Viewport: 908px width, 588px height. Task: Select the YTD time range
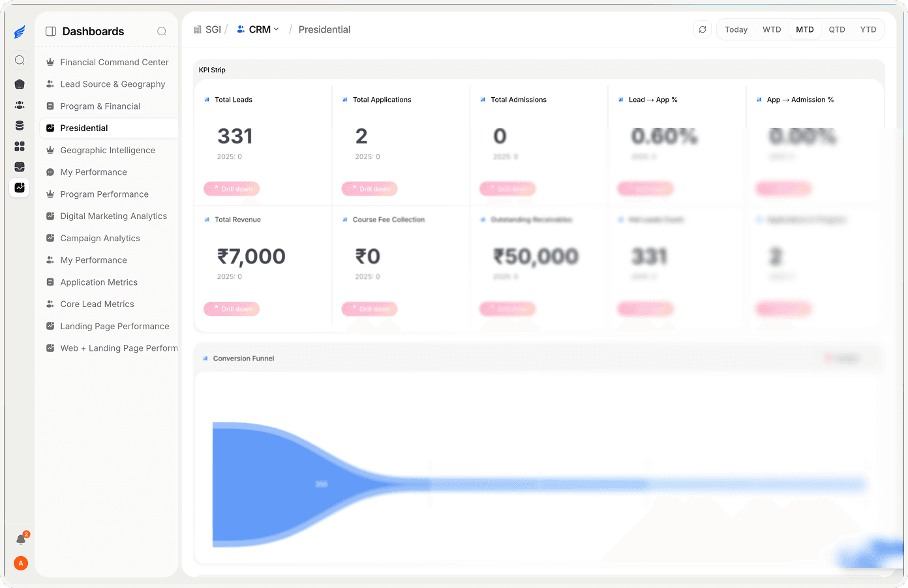click(868, 29)
